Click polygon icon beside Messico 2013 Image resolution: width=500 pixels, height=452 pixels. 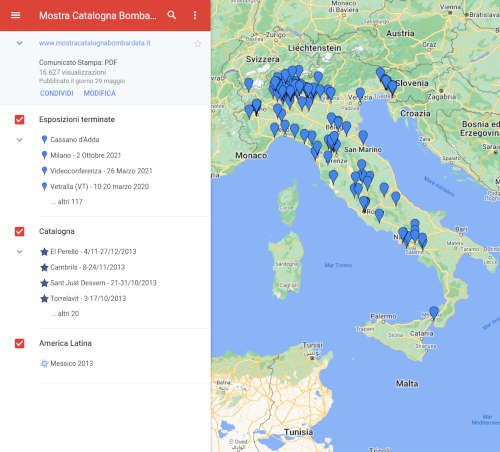click(44, 364)
